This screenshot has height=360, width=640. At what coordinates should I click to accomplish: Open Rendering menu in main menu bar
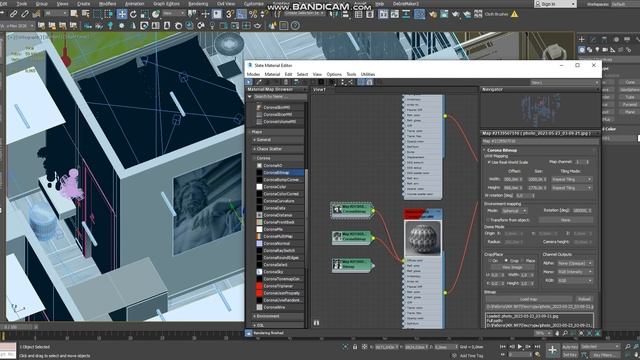coord(198,3)
